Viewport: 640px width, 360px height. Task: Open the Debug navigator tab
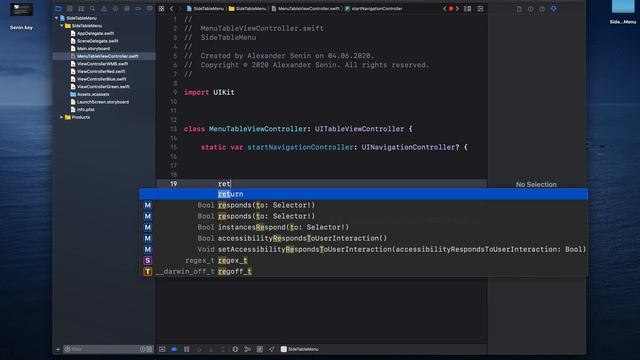point(127,9)
